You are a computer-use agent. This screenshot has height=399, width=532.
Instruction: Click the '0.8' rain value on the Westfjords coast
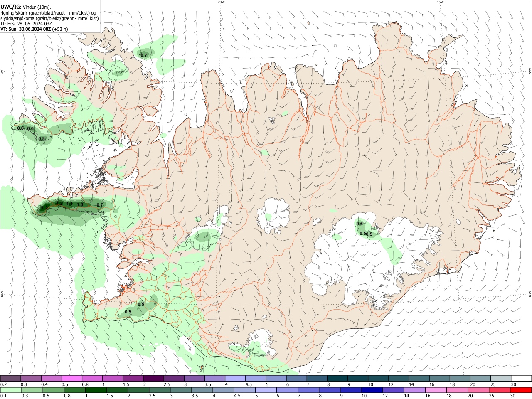[x=42, y=138]
